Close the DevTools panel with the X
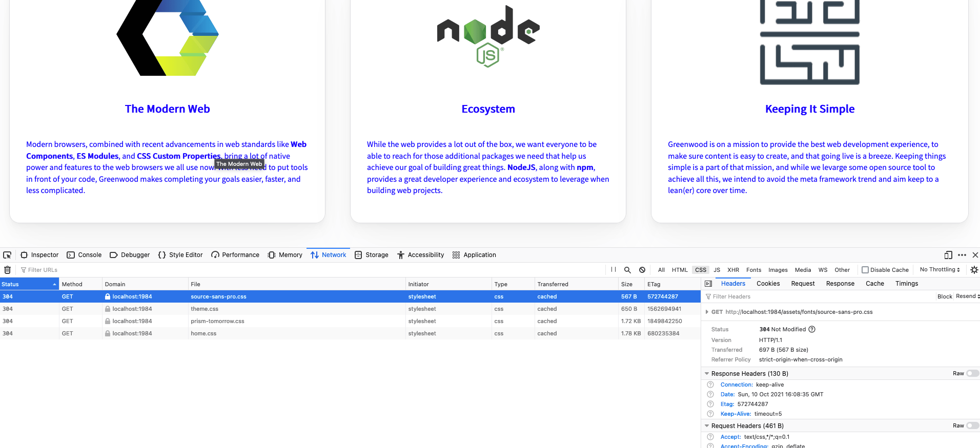This screenshot has height=448, width=980. [x=975, y=255]
